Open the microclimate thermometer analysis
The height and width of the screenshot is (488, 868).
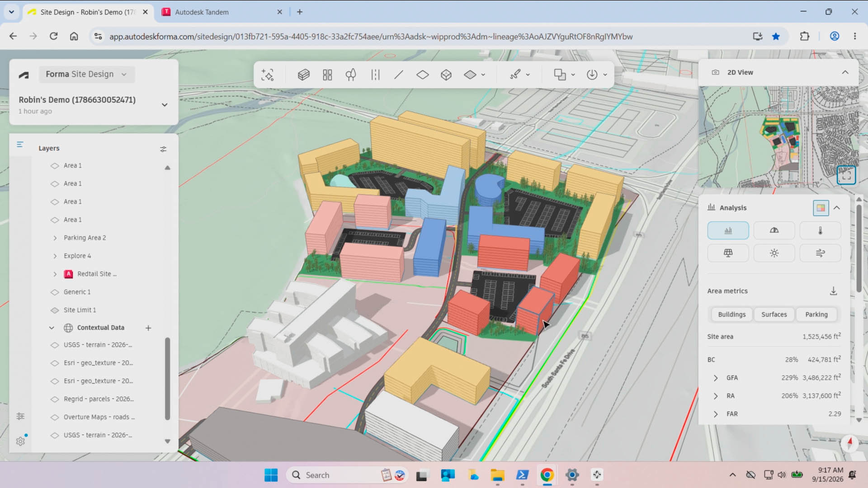(x=820, y=230)
